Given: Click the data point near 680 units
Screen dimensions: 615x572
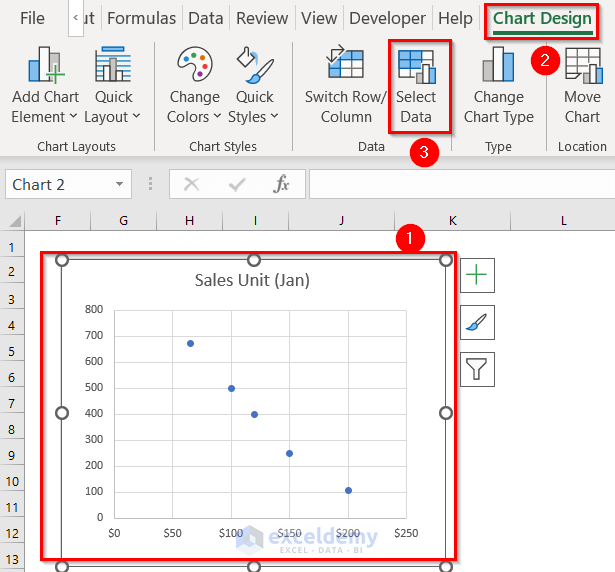Looking at the screenshot, I should click(x=190, y=344).
